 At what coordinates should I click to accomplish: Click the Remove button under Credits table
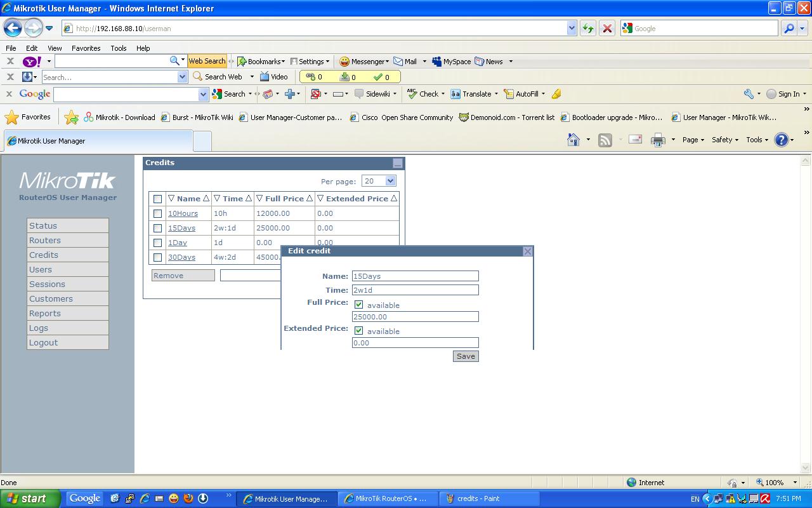(183, 276)
